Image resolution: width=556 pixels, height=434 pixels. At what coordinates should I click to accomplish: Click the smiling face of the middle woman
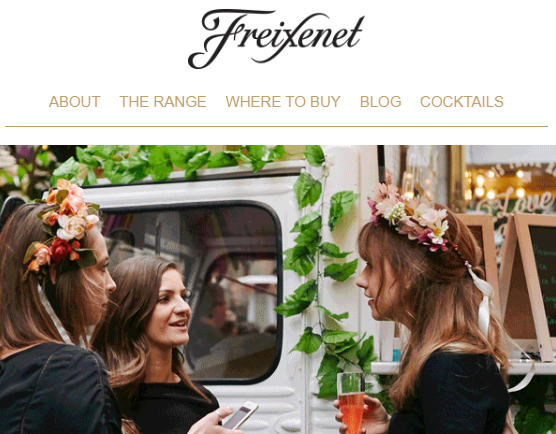tap(169, 308)
